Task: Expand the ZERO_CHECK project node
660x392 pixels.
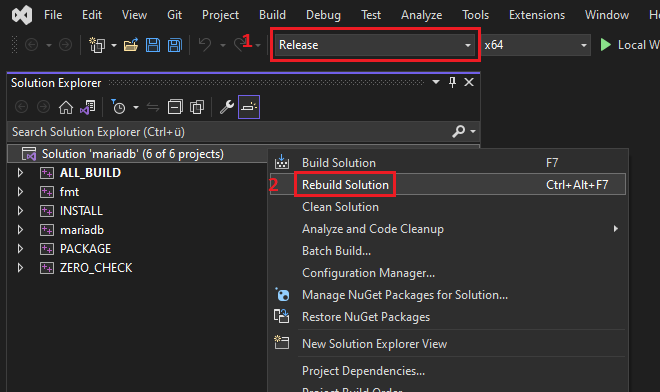Action: tap(20, 267)
